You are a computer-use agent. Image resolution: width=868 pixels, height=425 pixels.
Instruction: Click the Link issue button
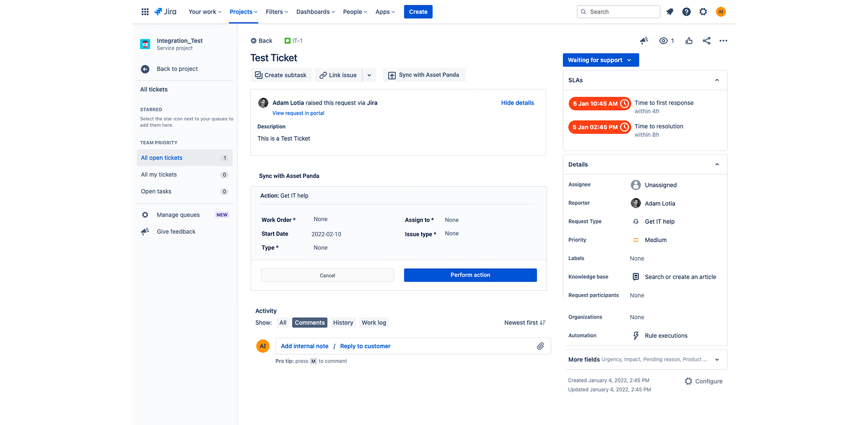(x=338, y=75)
